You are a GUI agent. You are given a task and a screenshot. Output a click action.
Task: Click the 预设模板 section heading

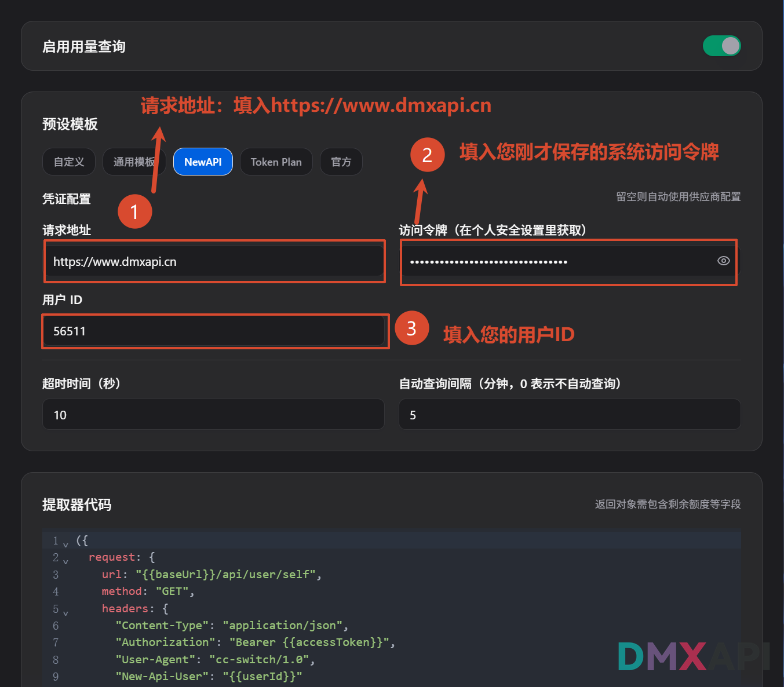tap(70, 124)
